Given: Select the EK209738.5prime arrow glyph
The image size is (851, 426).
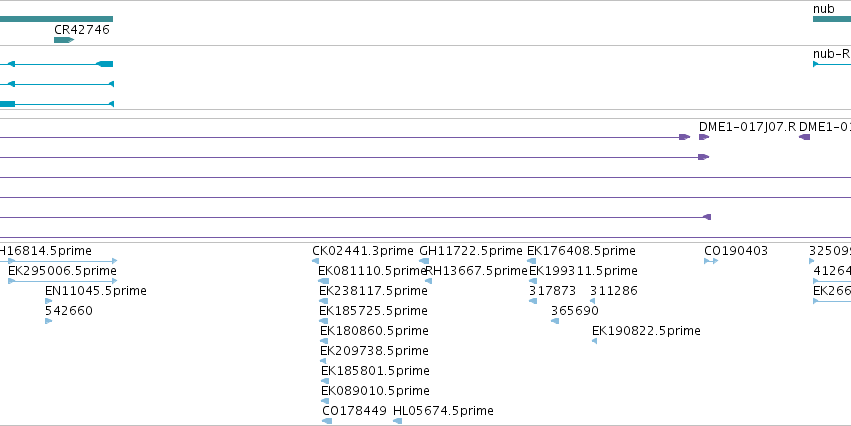Looking at the screenshot, I should [x=323, y=361].
